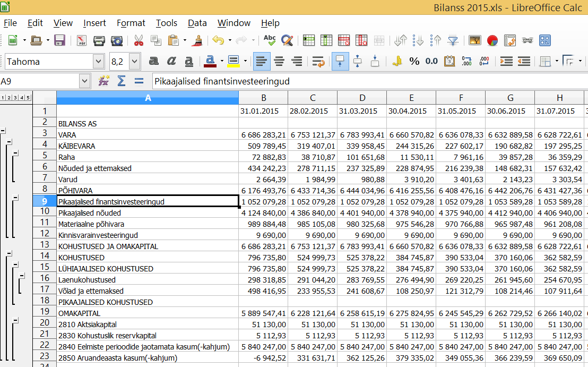This screenshot has height=367, width=588.
Task: Click the Clone Formatting paintbrush icon
Action: pos(198,40)
